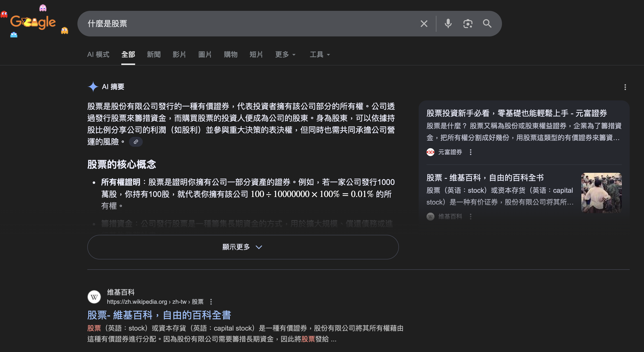Click the Google Pac-Man doodle logo

click(x=33, y=22)
